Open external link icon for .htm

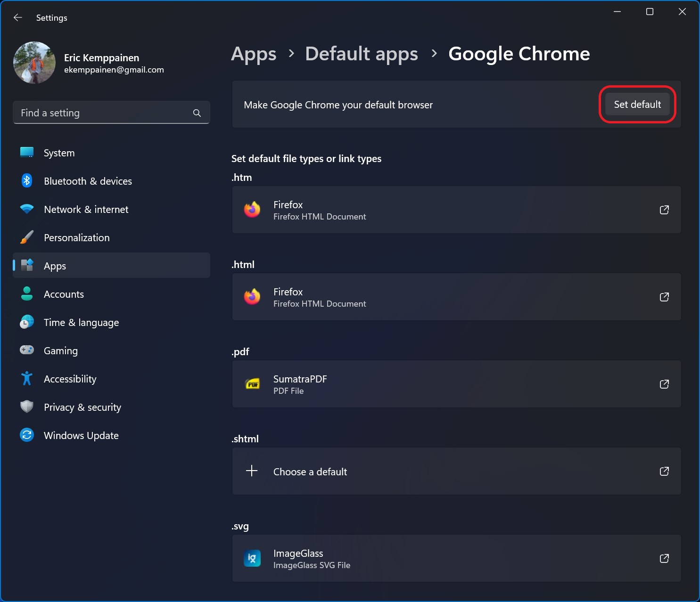[664, 210]
